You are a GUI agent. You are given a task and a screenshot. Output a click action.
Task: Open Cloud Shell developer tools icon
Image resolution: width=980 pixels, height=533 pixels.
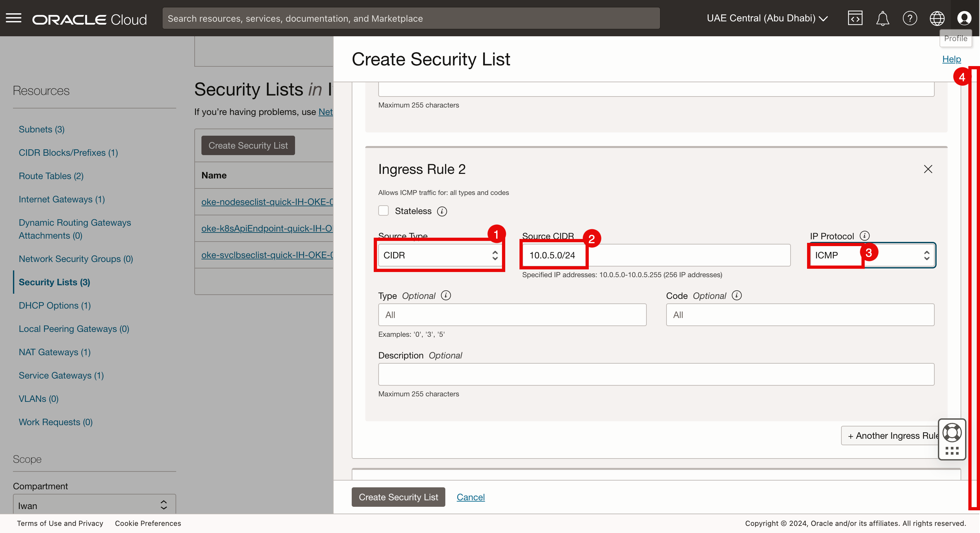[855, 18]
